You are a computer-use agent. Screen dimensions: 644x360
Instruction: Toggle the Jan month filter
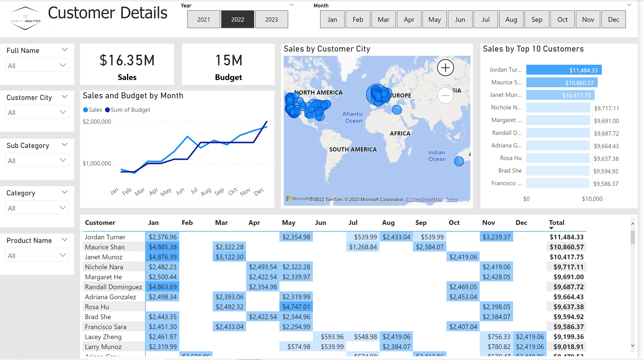332,19
